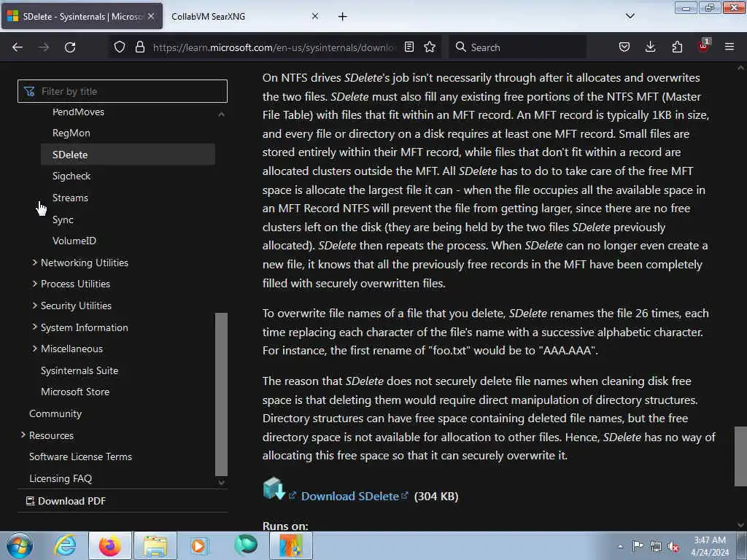Click the uBlock Origin extension icon
Screen dimensions: 747x560
[x=704, y=46]
